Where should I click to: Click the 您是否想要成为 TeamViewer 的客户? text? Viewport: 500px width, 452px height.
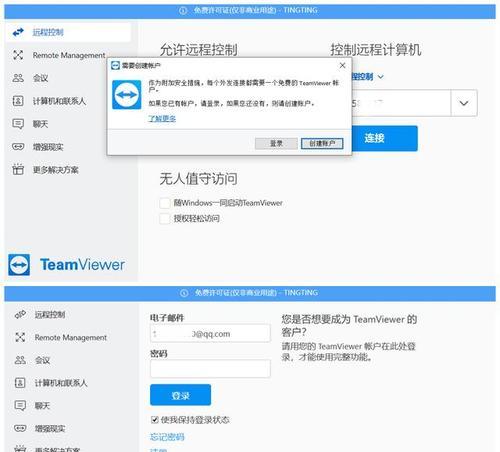pos(349,326)
